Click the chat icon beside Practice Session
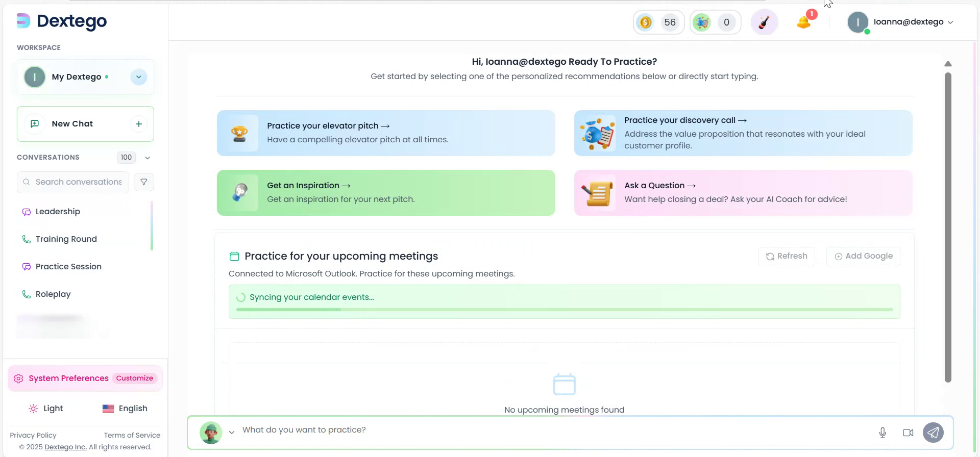980x457 pixels. (x=27, y=267)
